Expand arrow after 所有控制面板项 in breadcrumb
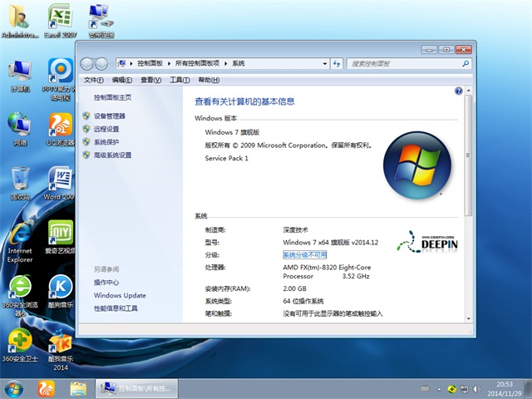532x399 pixels. pos(225,63)
